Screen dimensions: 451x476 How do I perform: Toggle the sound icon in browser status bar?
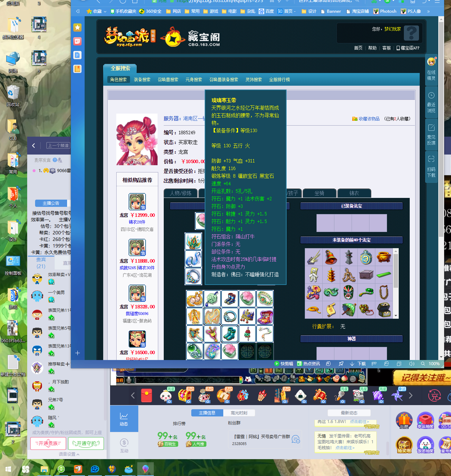pos(412,364)
